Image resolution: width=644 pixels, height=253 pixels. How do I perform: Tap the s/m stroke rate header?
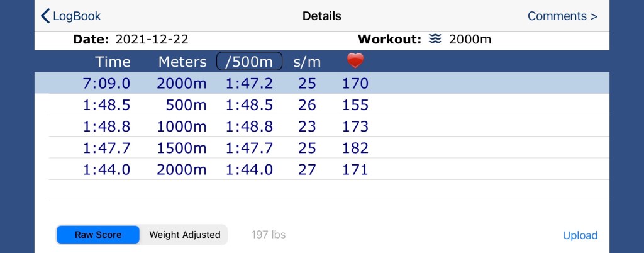point(308,62)
